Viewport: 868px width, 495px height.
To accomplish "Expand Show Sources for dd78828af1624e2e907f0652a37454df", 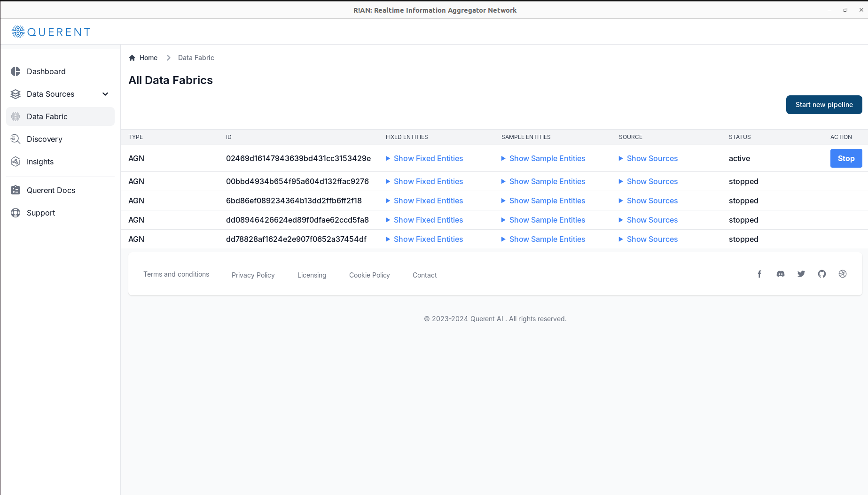I will (649, 239).
